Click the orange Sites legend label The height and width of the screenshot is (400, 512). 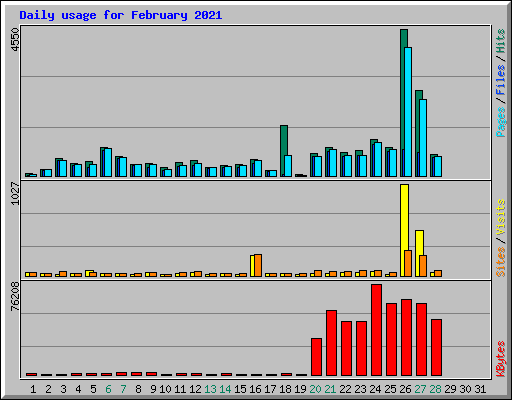500,262
